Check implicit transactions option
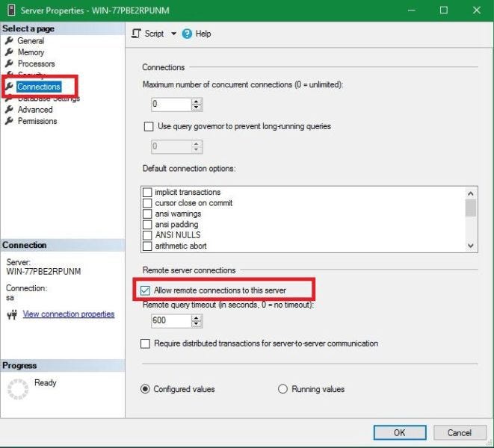Image resolution: width=494 pixels, height=448 pixels. coord(147,192)
